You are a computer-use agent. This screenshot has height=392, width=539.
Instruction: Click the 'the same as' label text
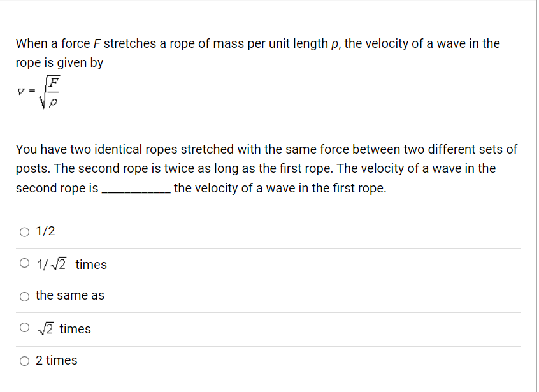69,296
